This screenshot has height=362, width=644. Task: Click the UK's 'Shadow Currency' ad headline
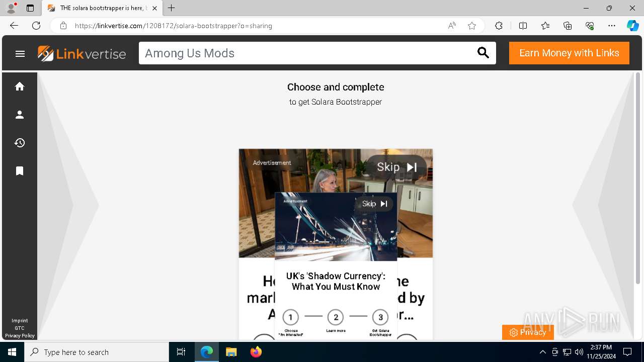coord(336,281)
